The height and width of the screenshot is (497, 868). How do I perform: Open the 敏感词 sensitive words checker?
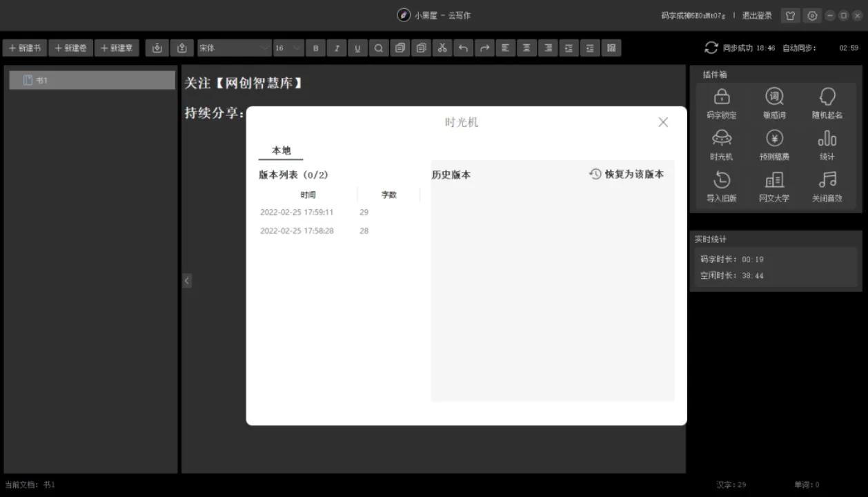point(773,104)
